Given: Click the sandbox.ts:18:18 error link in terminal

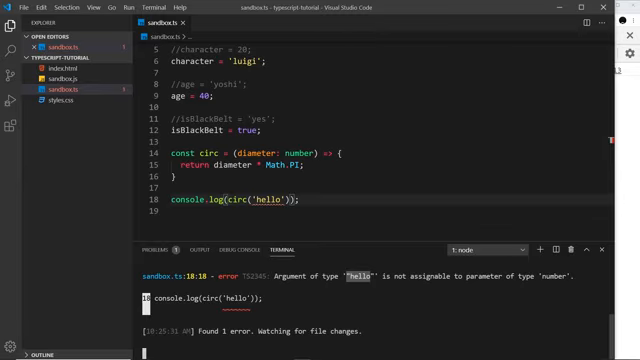Looking at the screenshot, I should tap(174, 276).
